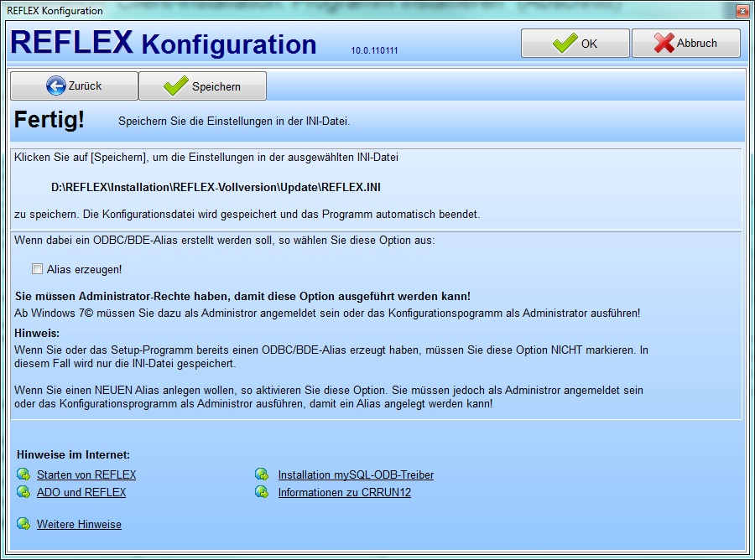Click the green checkmark icon on OK

pyautogui.click(x=565, y=43)
